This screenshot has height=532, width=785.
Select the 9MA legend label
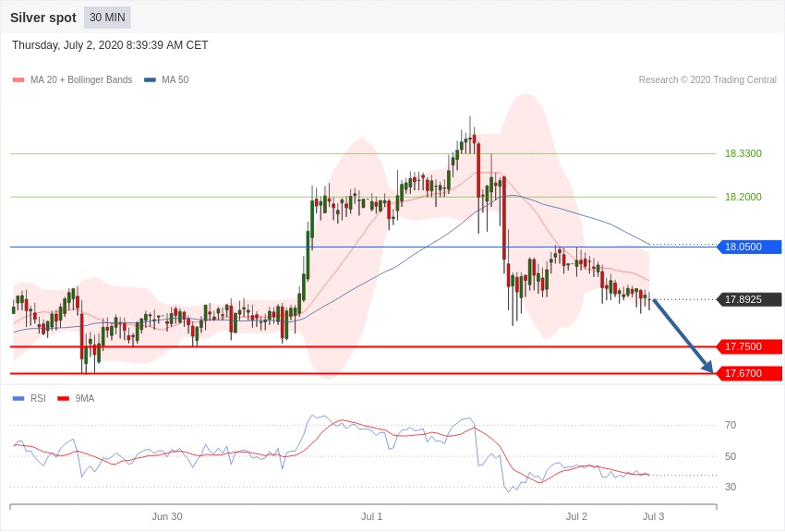point(85,398)
